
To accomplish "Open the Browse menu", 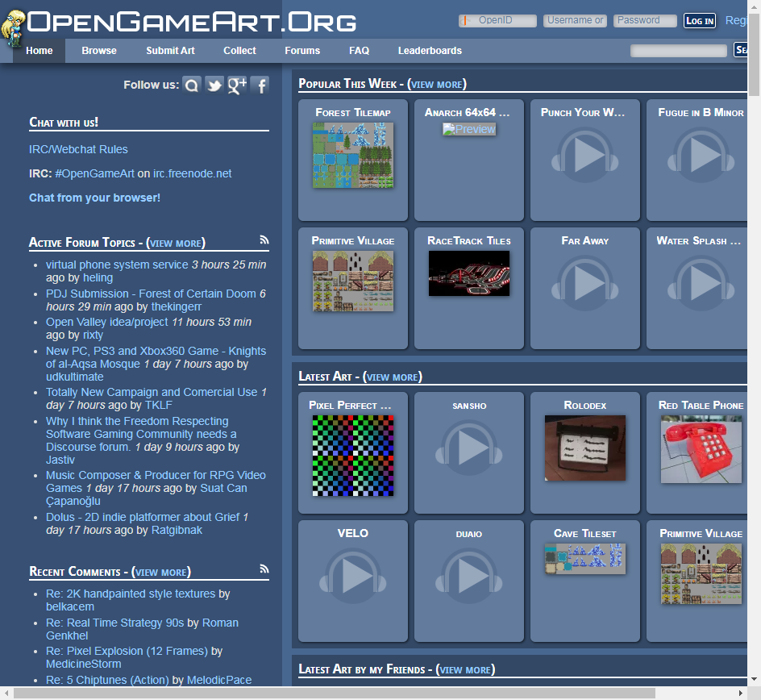I will tap(99, 51).
